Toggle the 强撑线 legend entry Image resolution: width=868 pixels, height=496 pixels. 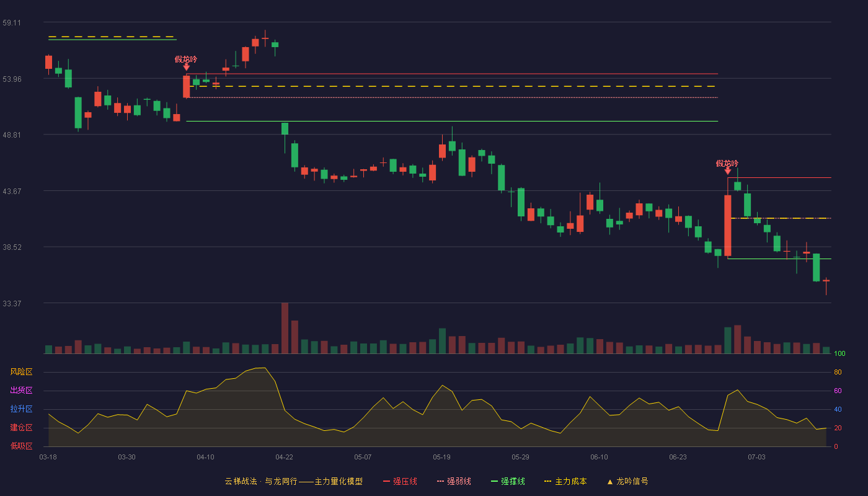[x=508, y=482]
